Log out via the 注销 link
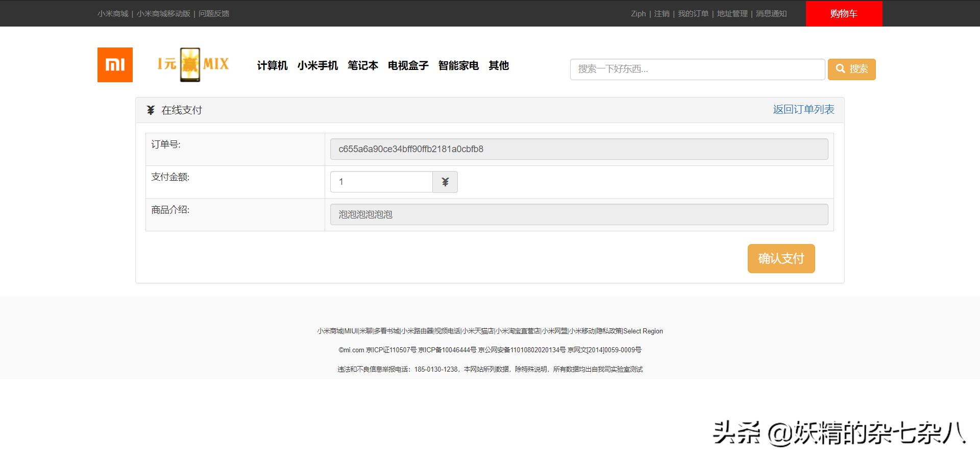This screenshot has height=459, width=980. (662, 14)
